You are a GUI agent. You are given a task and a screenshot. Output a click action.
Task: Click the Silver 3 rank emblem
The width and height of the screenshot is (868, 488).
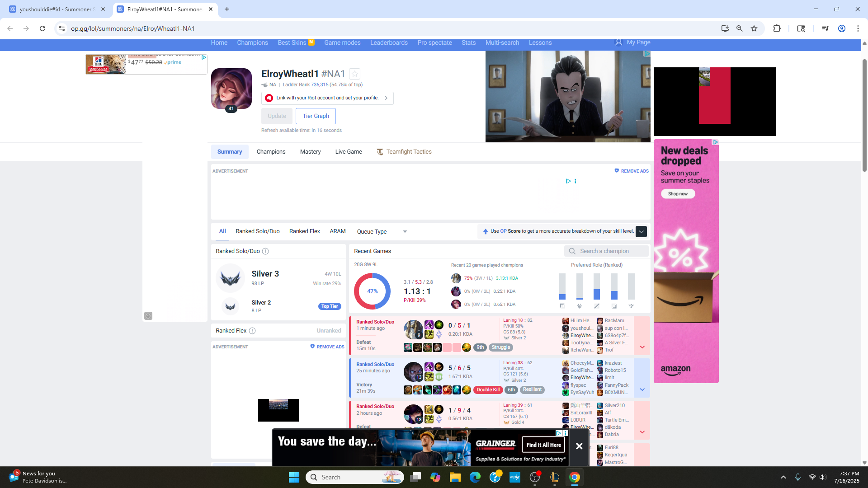click(x=230, y=278)
